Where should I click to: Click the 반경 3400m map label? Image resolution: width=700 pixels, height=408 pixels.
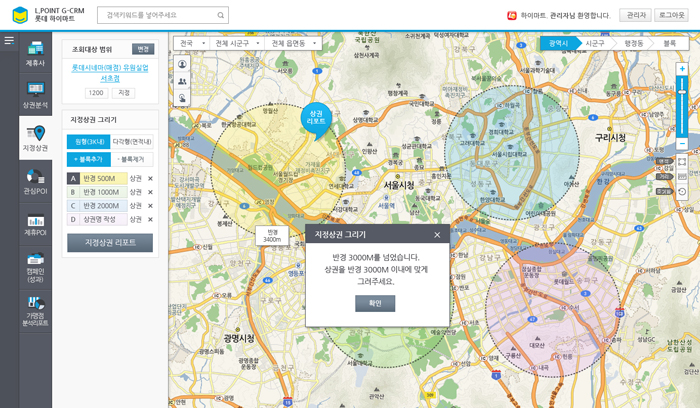coord(272,236)
